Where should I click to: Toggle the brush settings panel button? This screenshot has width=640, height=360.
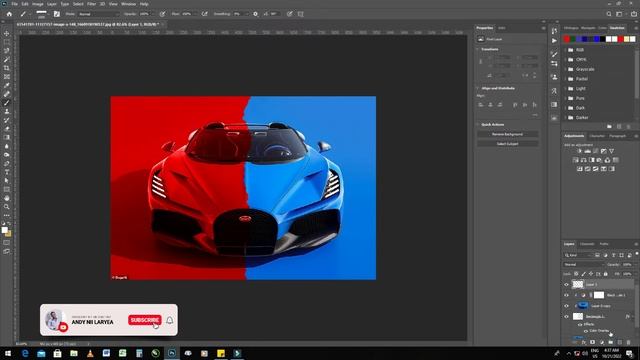(57, 14)
